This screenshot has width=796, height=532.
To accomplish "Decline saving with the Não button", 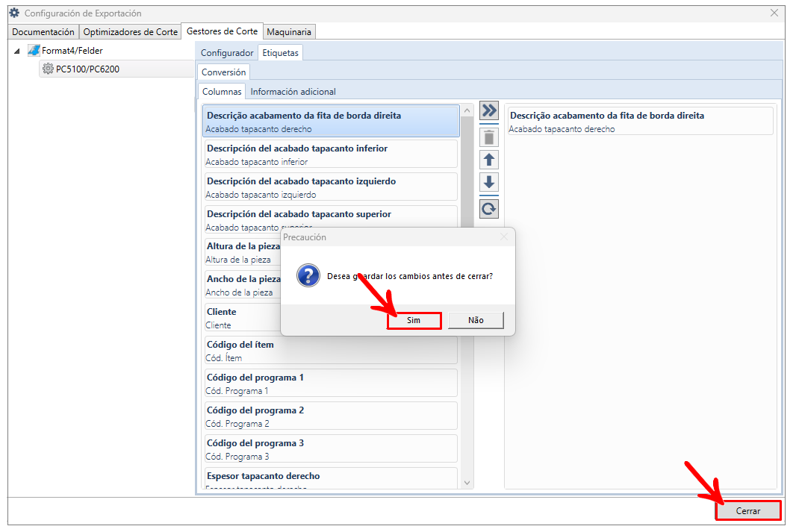I will [x=476, y=320].
